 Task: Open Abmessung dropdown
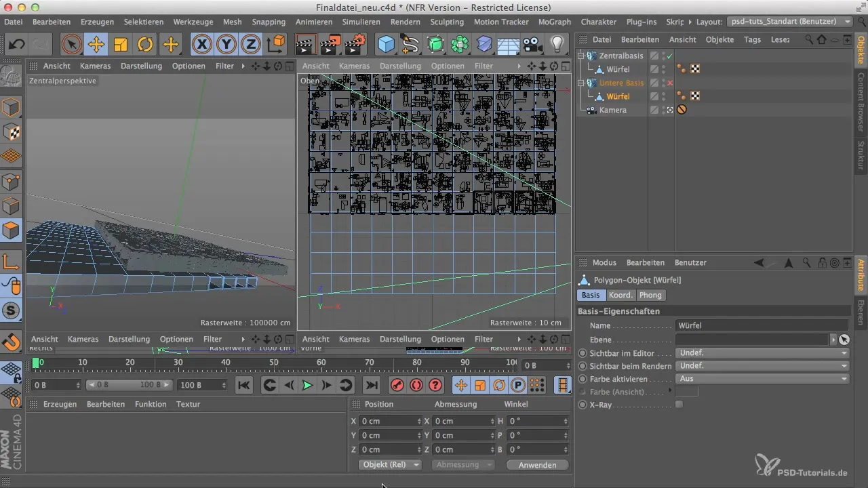tap(464, 465)
